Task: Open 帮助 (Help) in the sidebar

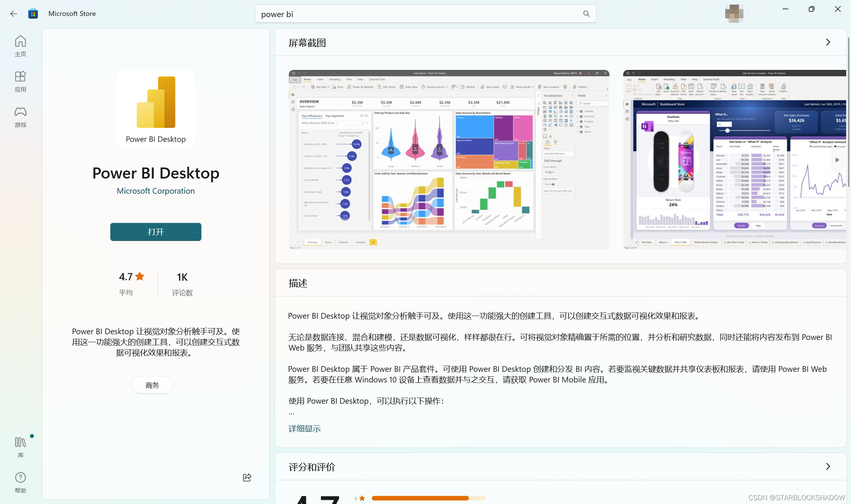Action: point(21,482)
